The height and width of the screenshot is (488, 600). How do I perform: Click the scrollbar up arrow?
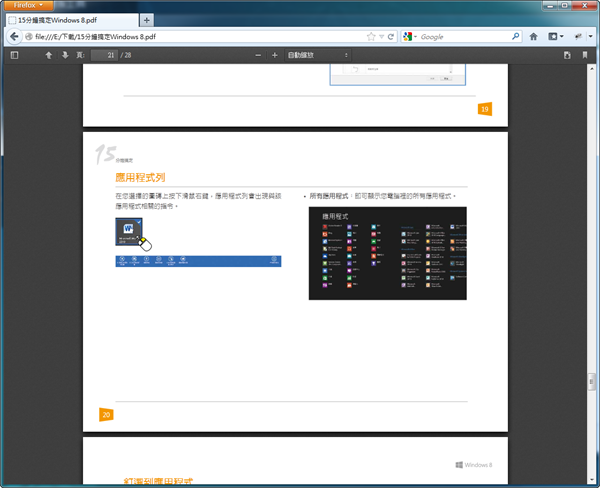[x=592, y=69]
